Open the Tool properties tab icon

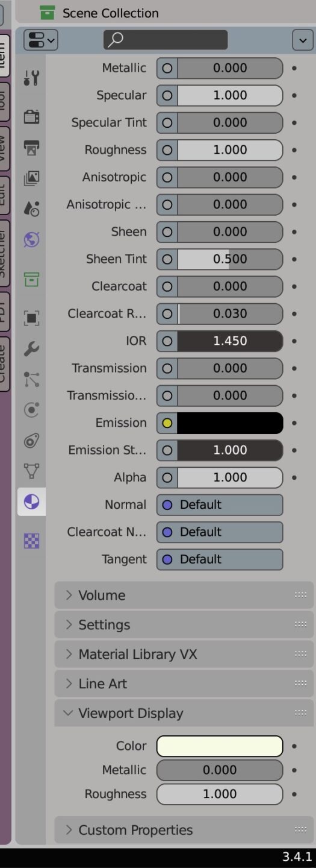click(x=31, y=78)
